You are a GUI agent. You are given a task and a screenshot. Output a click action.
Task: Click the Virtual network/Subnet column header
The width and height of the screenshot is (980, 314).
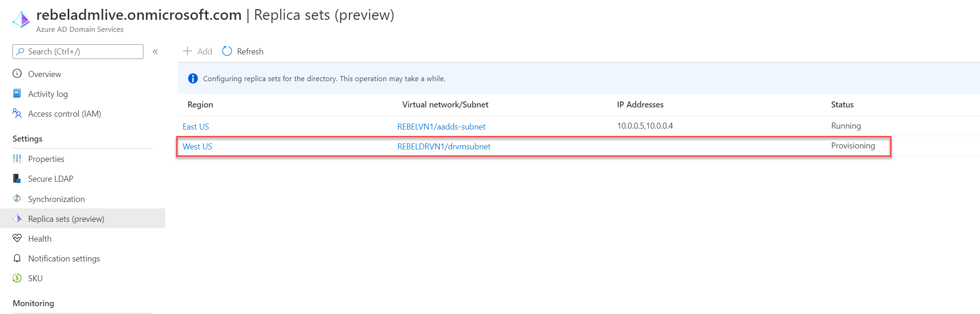[445, 105]
